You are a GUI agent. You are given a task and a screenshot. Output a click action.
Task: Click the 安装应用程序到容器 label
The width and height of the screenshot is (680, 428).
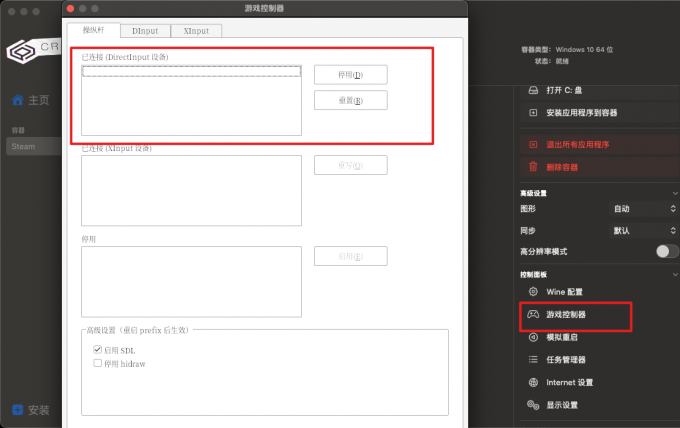pyautogui.click(x=582, y=113)
